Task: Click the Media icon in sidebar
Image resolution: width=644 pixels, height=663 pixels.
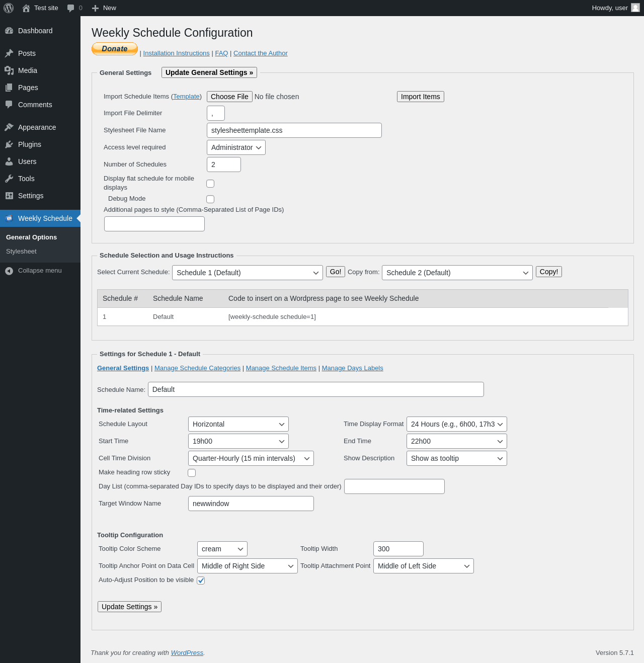Action: (x=9, y=70)
